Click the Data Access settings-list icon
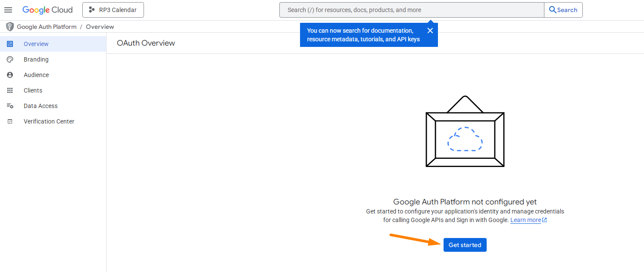Screen dimensions: 644x272 pyautogui.click(x=10, y=106)
